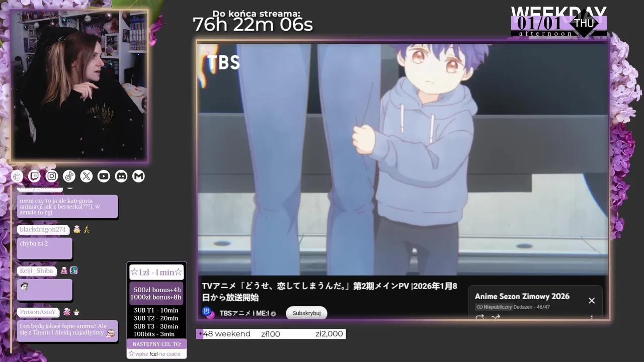Click username blackdragon274 in chat
The width and height of the screenshot is (644, 362).
click(43, 230)
